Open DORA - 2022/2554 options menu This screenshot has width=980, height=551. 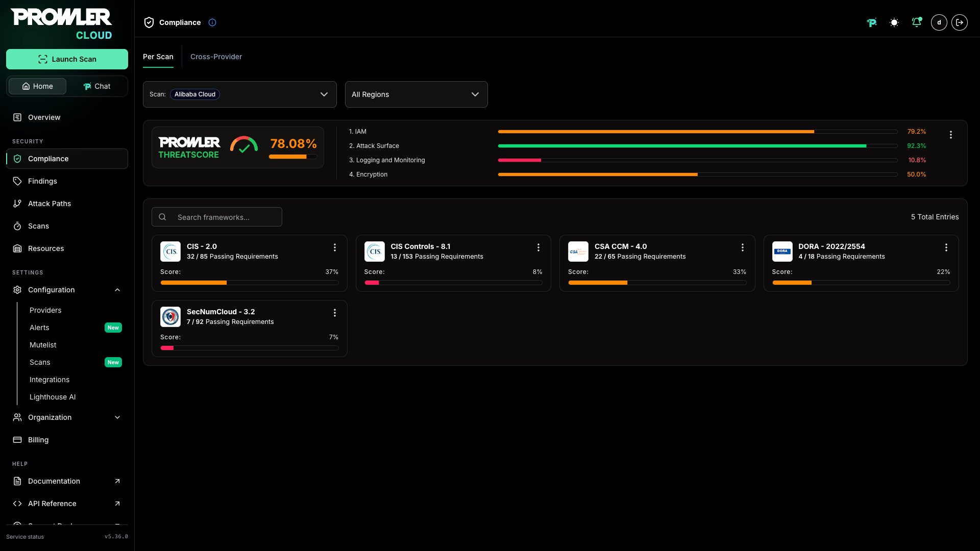coord(946,247)
